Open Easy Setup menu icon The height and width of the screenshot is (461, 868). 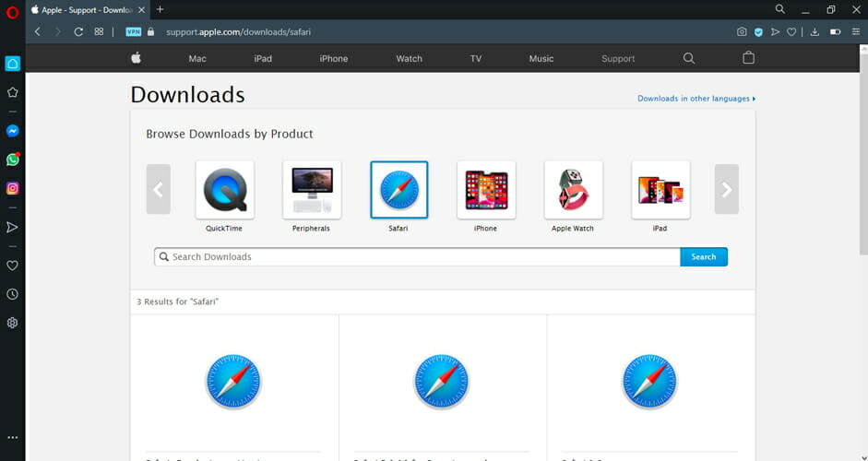tap(856, 32)
